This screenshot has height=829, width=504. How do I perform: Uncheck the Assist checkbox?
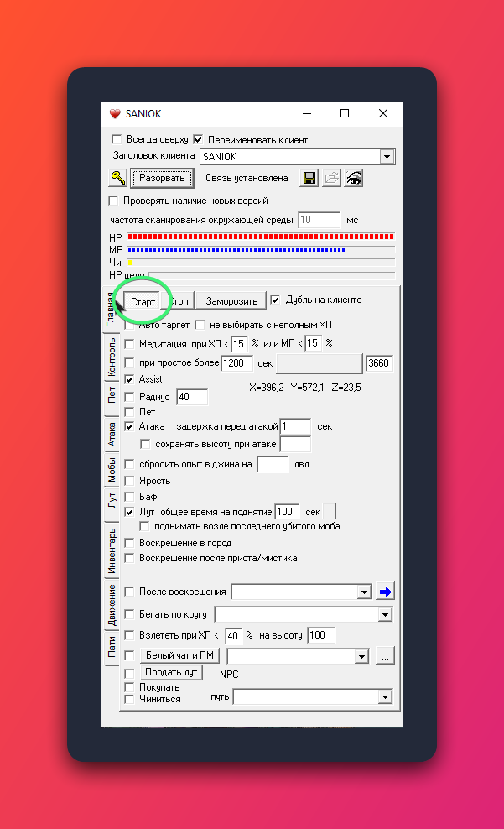click(x=129, y=380)
